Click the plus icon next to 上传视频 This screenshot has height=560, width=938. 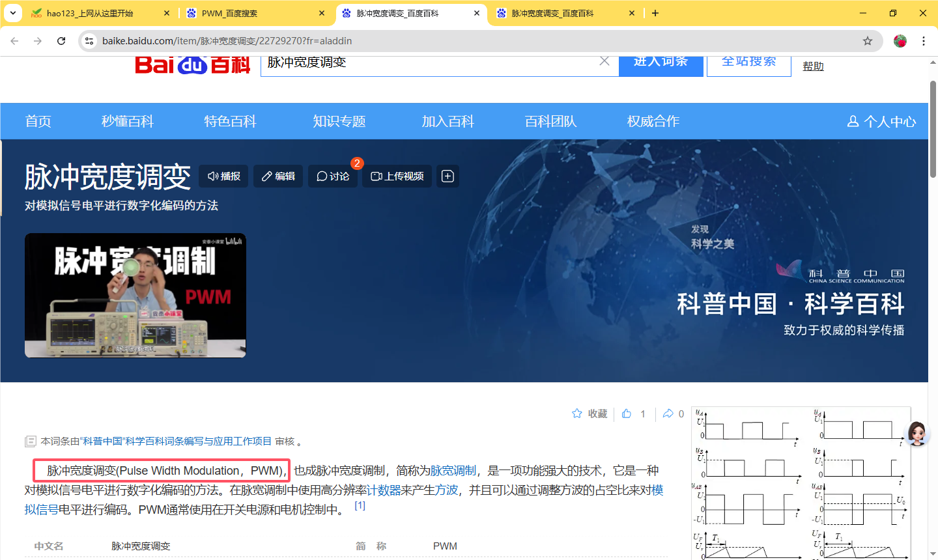448,176
